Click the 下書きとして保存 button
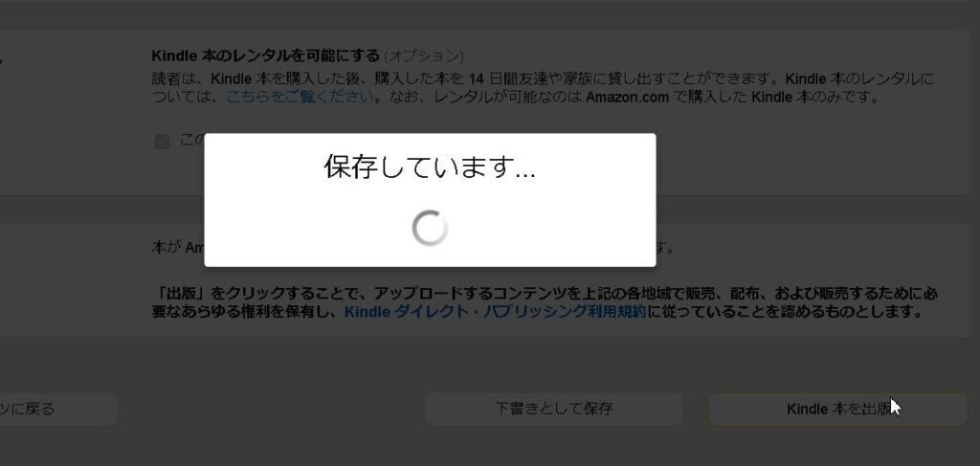980x466 pixels. pos(554,410)
